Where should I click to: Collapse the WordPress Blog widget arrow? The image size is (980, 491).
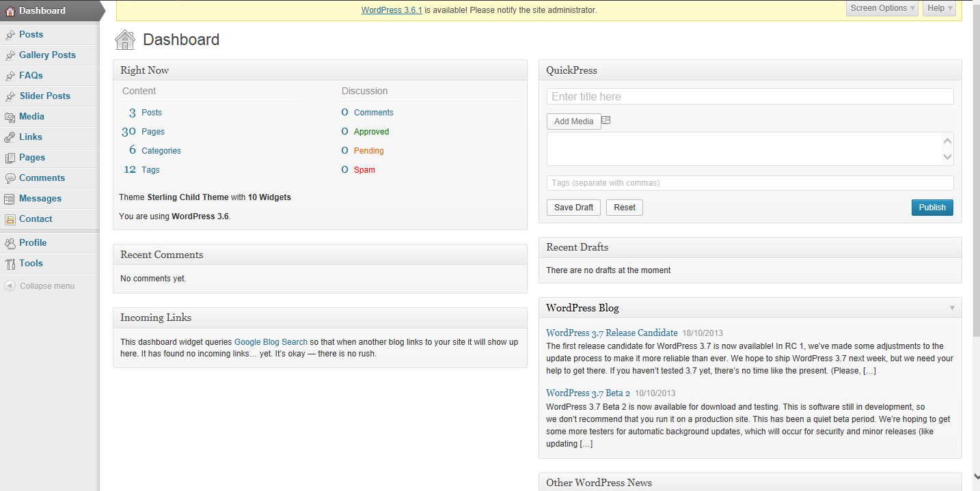click(x=952, y=308)
